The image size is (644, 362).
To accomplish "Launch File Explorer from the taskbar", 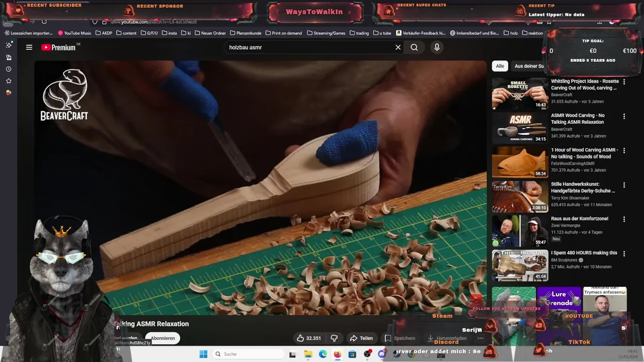I will pyautogui.click(x=308, y=354).
